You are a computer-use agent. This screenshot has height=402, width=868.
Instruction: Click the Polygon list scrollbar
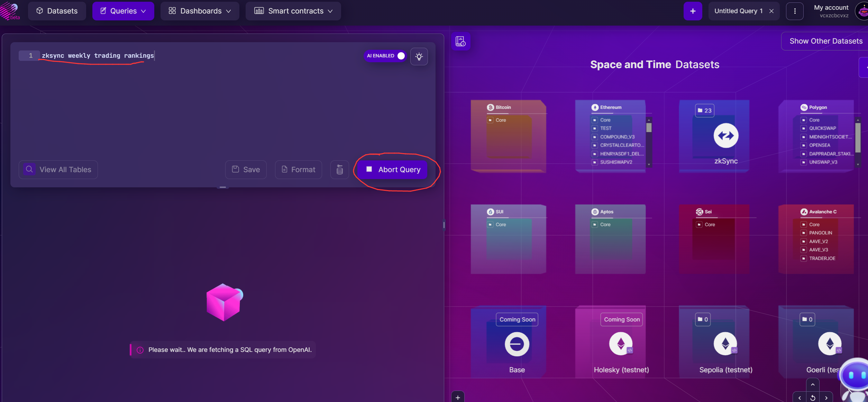click(x=858, y=138)
